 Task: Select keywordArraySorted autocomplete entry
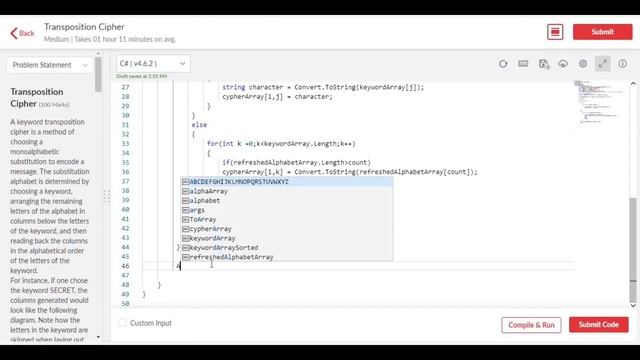287,247
